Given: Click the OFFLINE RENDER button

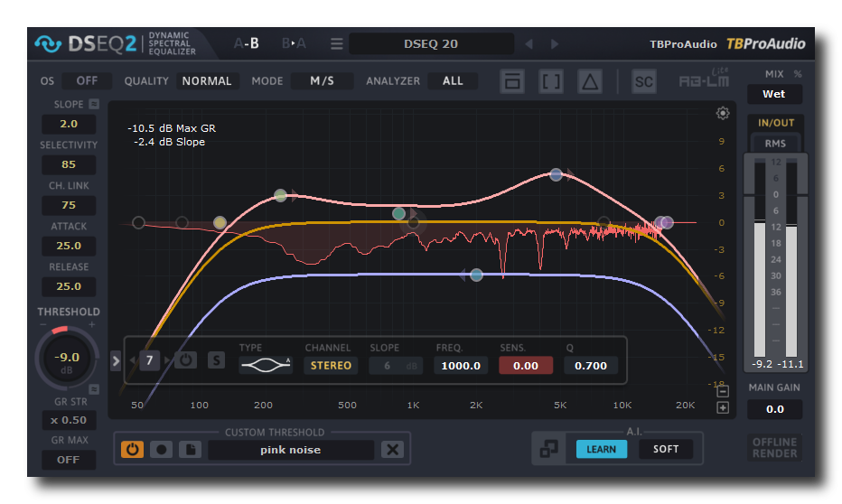Looking at the screenshot, I should (x=774, y=448).
